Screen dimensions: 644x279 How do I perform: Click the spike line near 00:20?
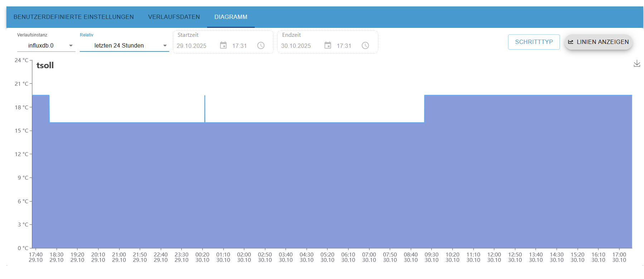[205, 109]
